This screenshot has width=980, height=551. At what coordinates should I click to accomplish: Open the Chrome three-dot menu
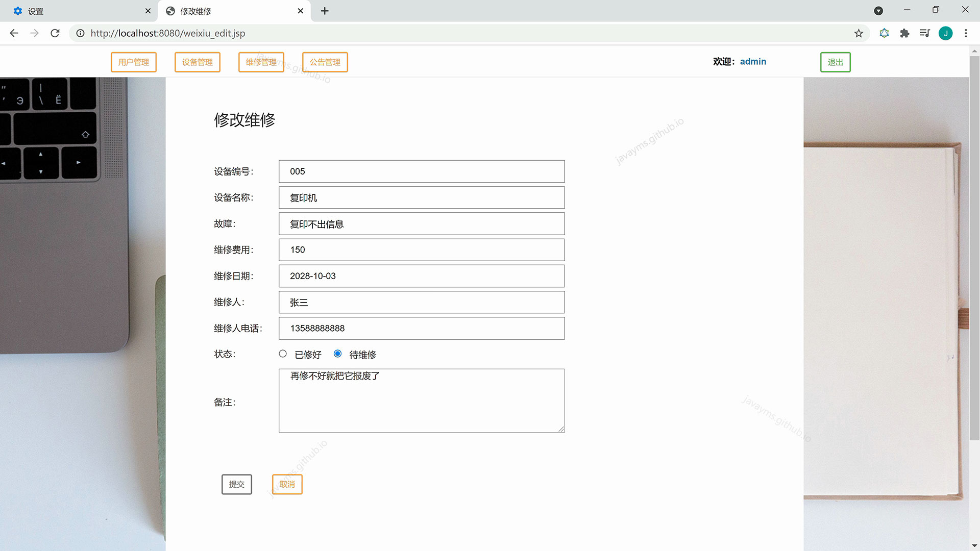966,33
